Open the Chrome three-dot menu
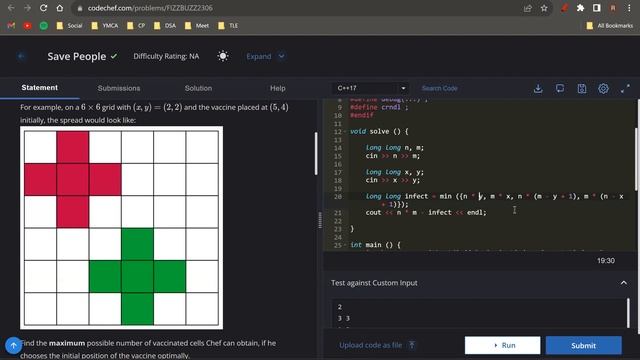Image resolution: width=640 pixels, height=360 pixels. tap(629, 8)
